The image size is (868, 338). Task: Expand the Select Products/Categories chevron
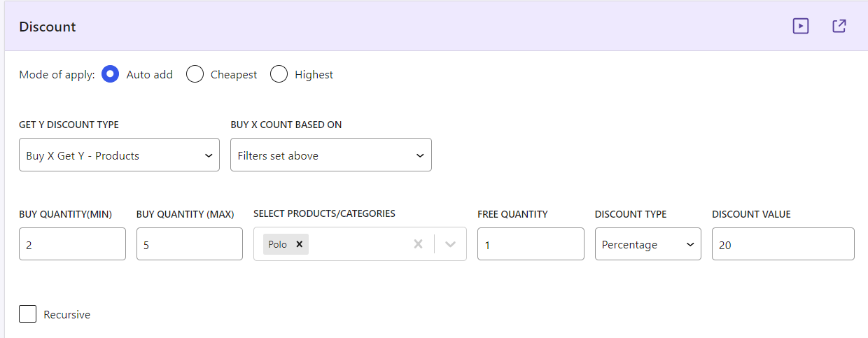(451, 244)
